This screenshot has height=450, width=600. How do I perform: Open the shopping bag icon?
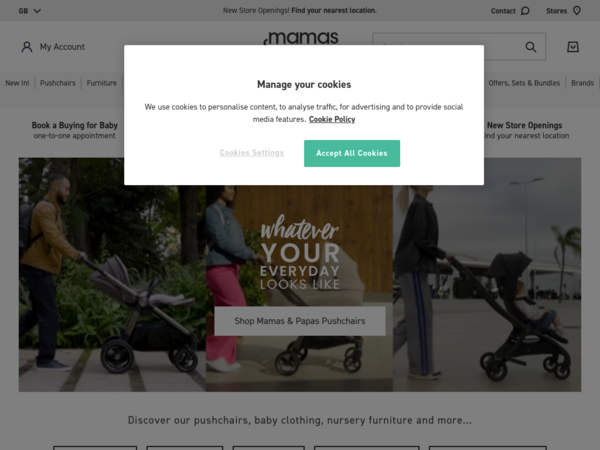pos(572,47)
